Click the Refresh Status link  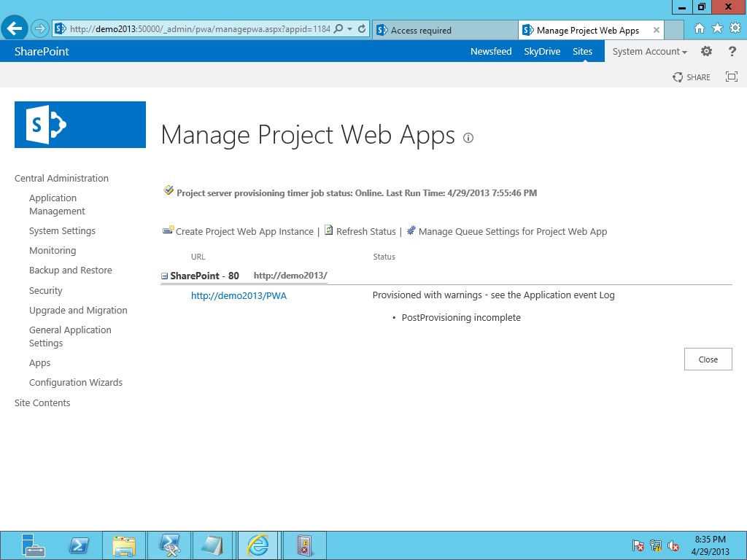point(366,231)
